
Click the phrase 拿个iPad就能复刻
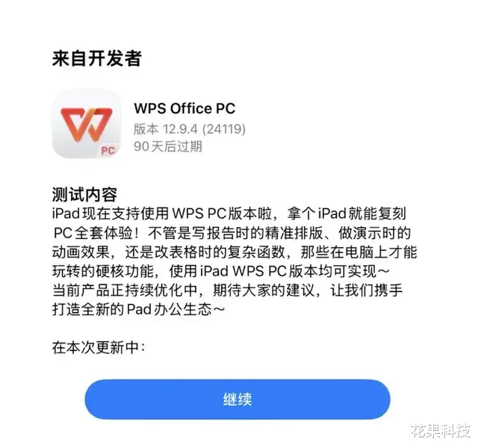click(x=347, y=214)
